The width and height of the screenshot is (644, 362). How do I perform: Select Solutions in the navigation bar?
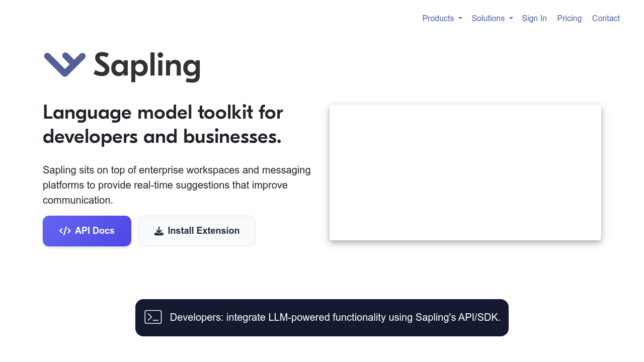[489, 18]
